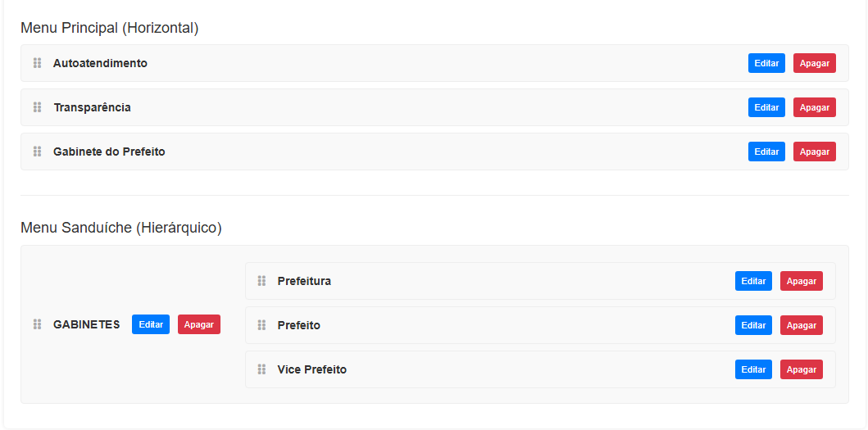Click Editar for the Prefeitura submenu
Screen dimensions: 868x430
pyautogui.click(x=753, y=281)
